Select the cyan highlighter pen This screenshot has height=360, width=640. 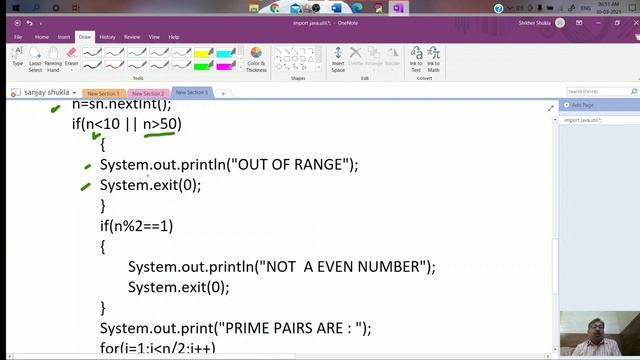pos(225,53)
